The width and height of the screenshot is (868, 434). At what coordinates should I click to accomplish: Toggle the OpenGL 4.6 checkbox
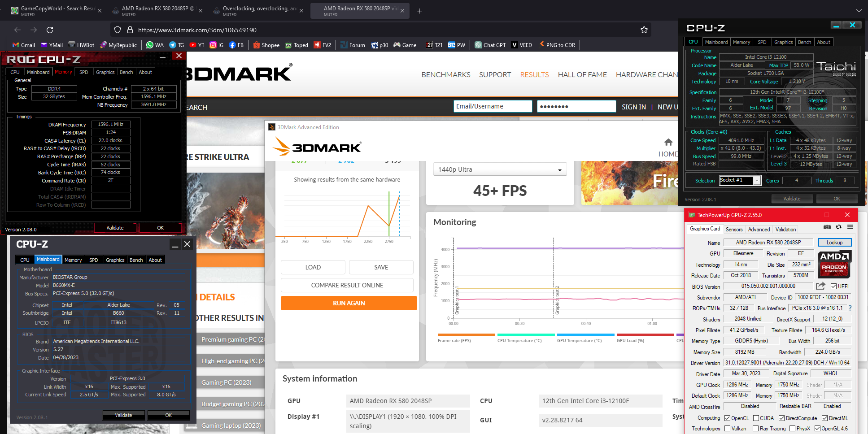tap(817, 429)
